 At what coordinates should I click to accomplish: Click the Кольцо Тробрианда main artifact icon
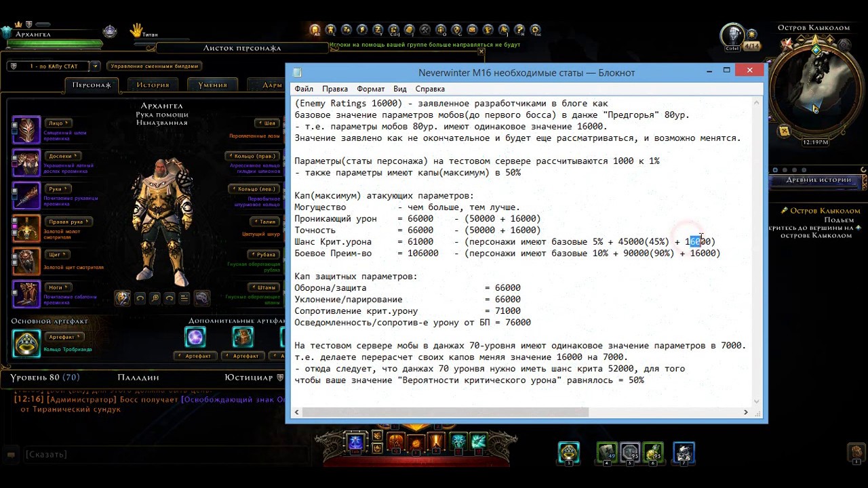(26, 343)
